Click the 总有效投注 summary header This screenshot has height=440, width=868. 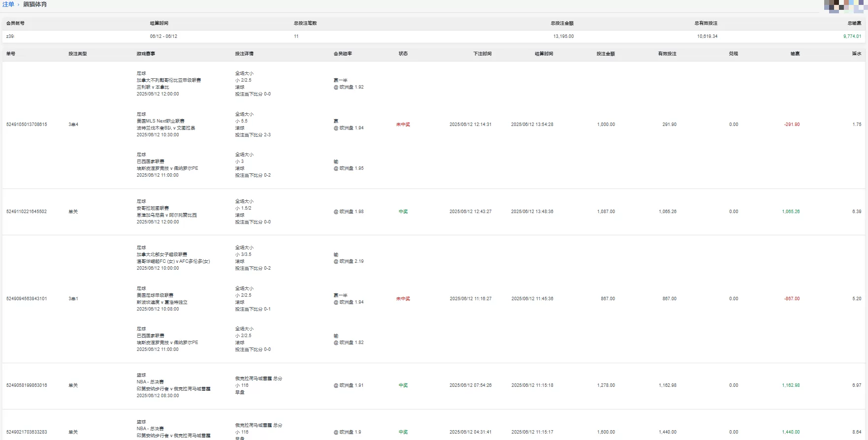[706, 23]
